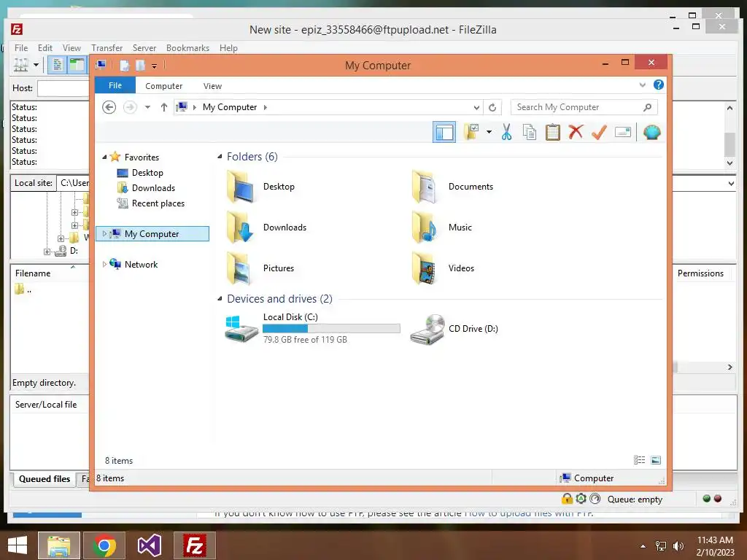Viewport: 747px width, 560px height.
Task: Click the Copy icon in Explorer toolbar
Action: [530, 132]
